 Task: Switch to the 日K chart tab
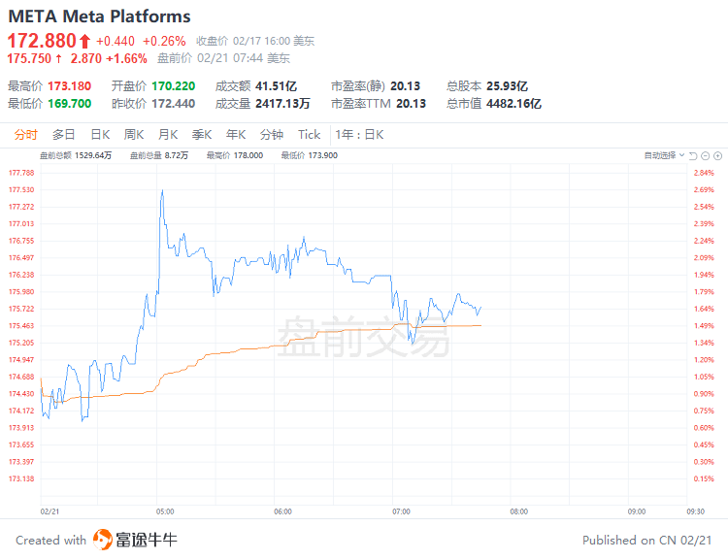[100, 135]
